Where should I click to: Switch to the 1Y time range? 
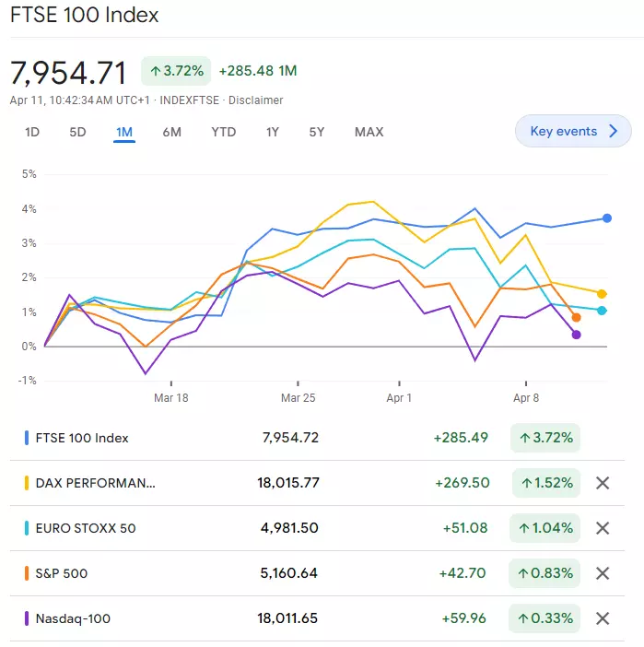tap(273, 132)
